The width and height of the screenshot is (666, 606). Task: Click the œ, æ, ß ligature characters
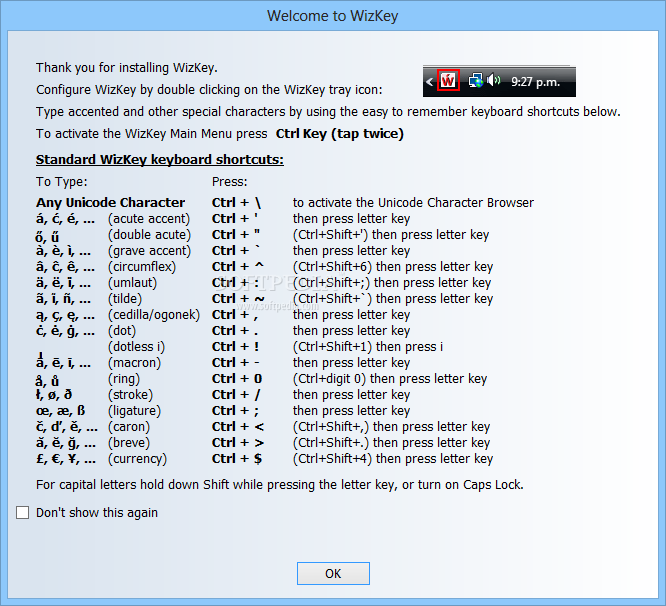(60, 411)
